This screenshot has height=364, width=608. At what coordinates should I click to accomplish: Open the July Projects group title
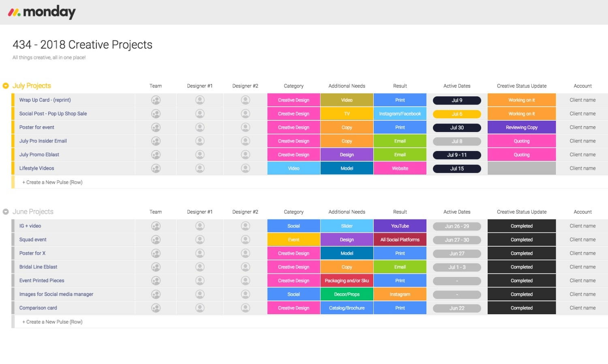coord(32,86)
